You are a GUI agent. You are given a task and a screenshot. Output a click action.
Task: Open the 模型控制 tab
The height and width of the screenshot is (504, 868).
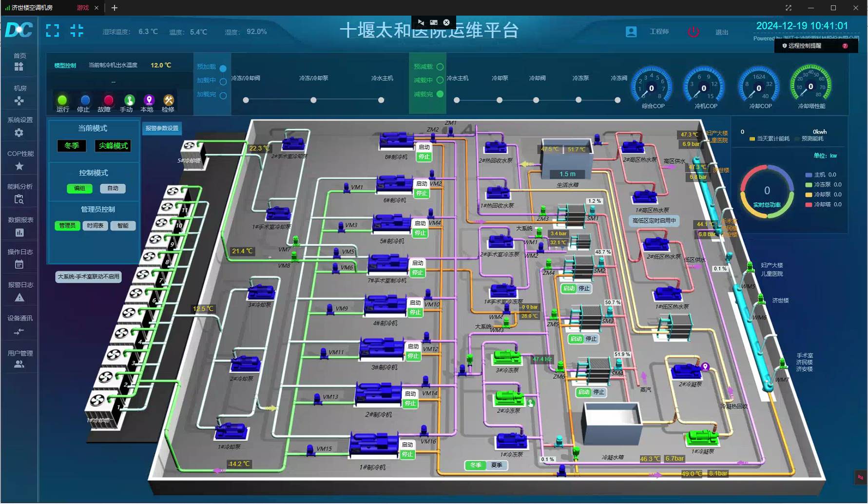point(65,65)
